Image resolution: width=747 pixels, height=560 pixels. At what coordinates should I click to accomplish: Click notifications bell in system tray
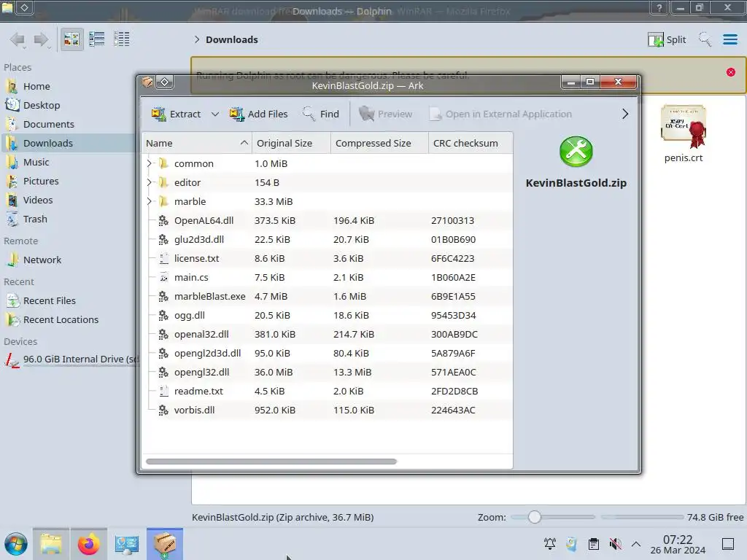click(x=550, y=544)
